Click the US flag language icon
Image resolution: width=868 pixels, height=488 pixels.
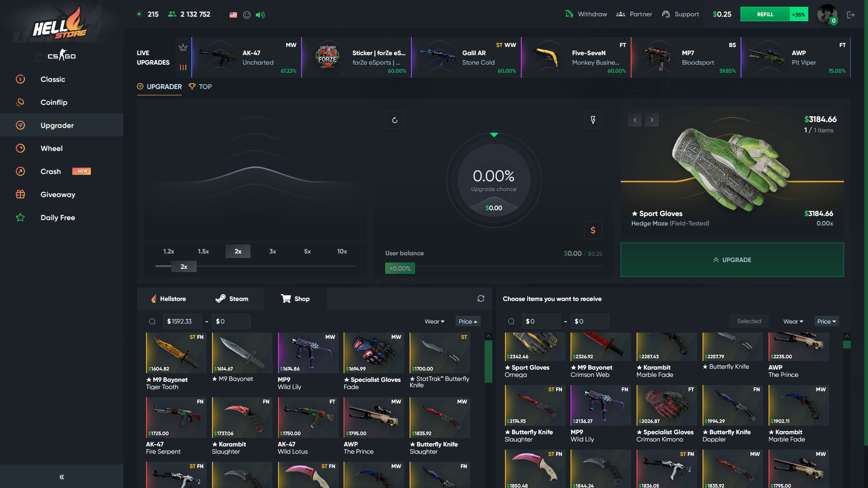point(233,15)
